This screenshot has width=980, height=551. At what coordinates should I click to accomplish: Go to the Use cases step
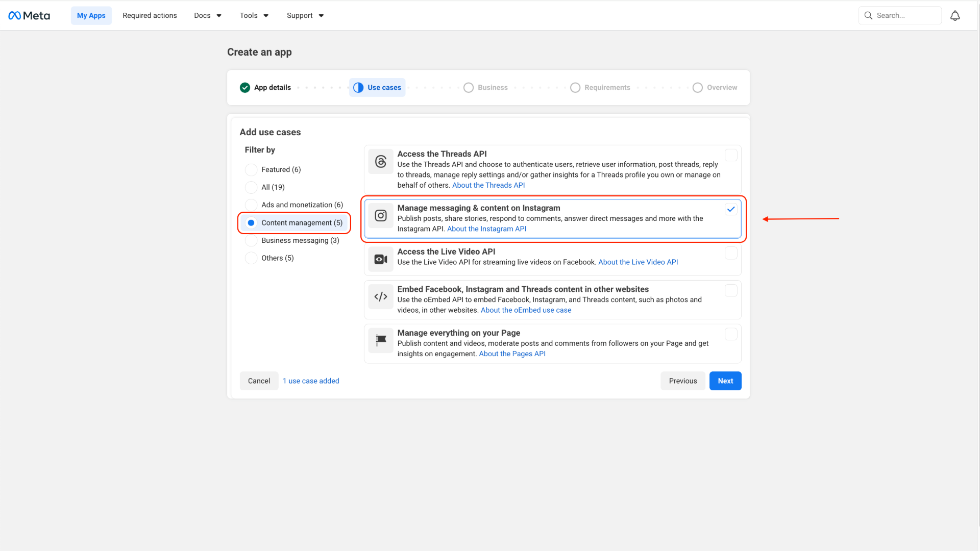377,87
